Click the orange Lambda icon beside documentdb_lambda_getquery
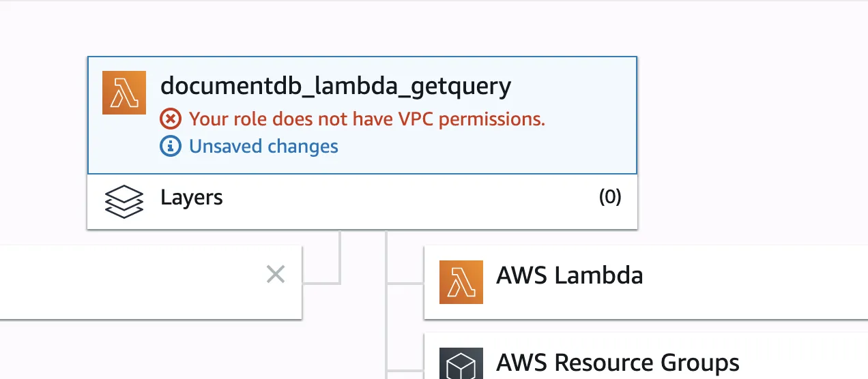This screenshot has height=379, width=868. click(124, 93)
